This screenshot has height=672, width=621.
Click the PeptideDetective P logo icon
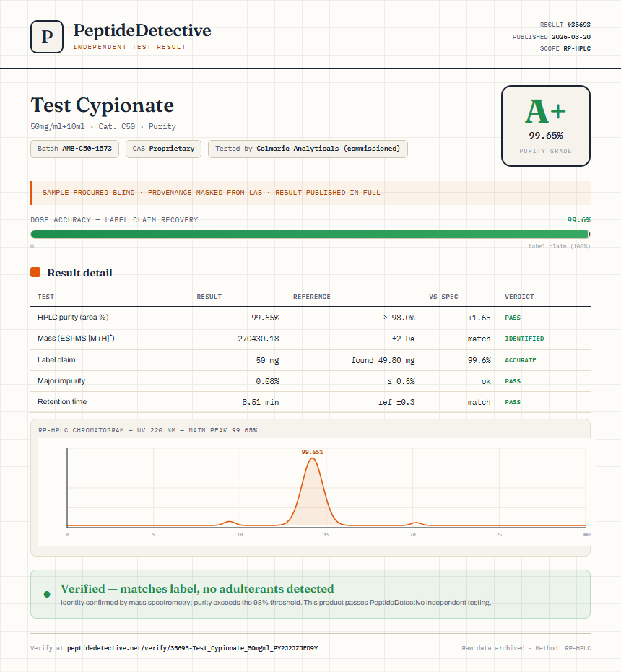47,37
